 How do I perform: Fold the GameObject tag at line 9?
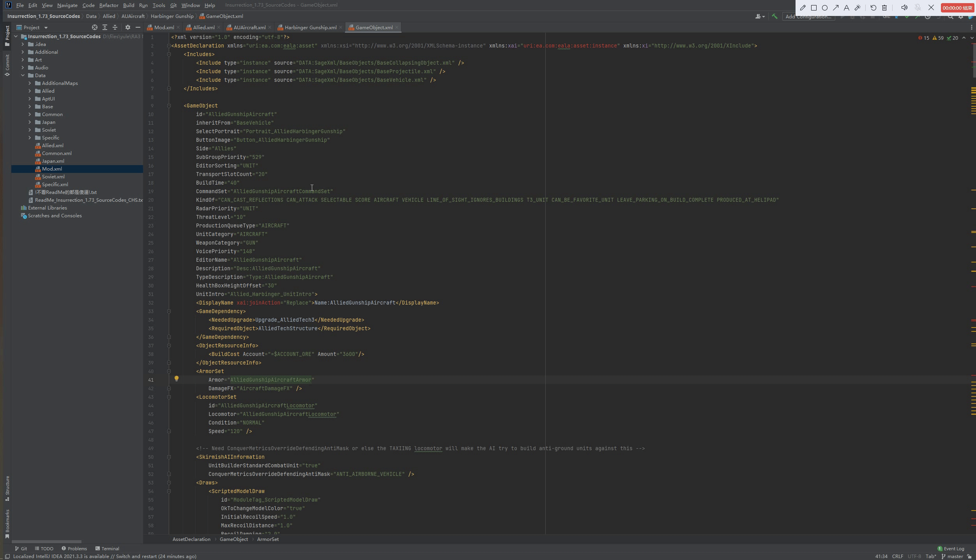tap(169, 106)
